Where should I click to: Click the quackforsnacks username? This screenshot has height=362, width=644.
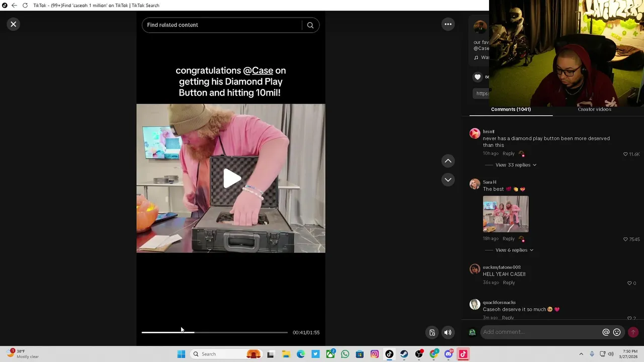click(x=499, y=303)
